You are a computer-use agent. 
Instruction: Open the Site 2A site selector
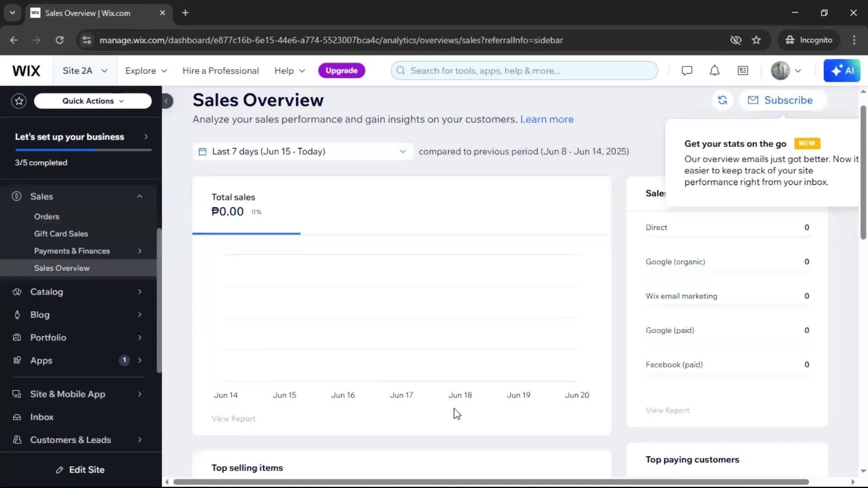85,71
